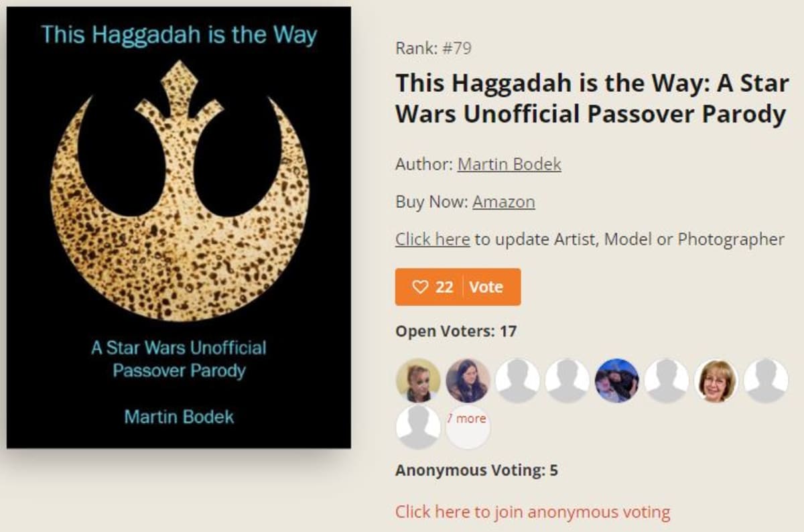Click the 22 vote count

tap(444, 287)
